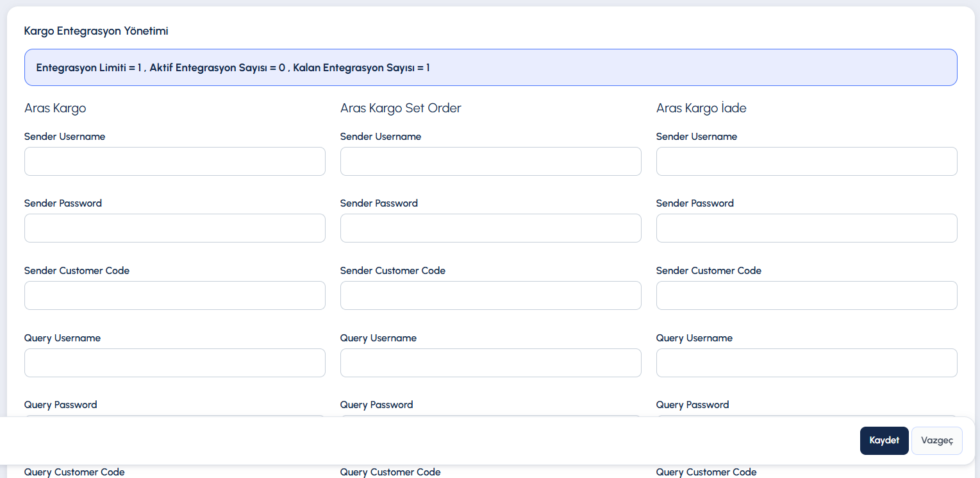Click Sender Customer Code label under Aras Kargo Set Order
Viewport: 980px width, 478px height.
(x=393, y=271)
